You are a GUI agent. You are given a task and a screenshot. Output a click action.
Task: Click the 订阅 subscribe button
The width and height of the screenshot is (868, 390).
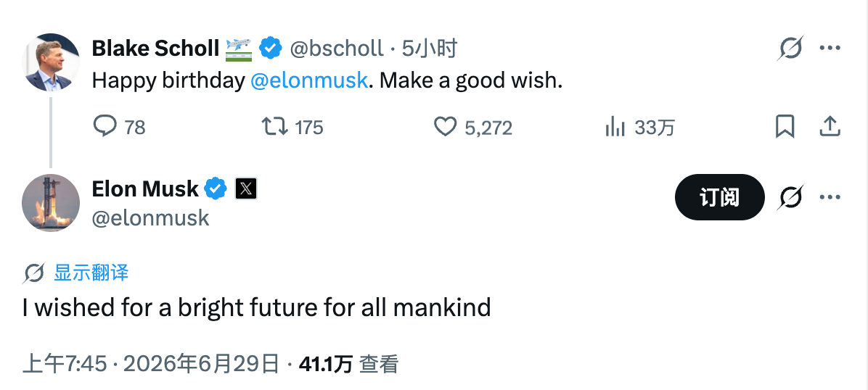720,197
